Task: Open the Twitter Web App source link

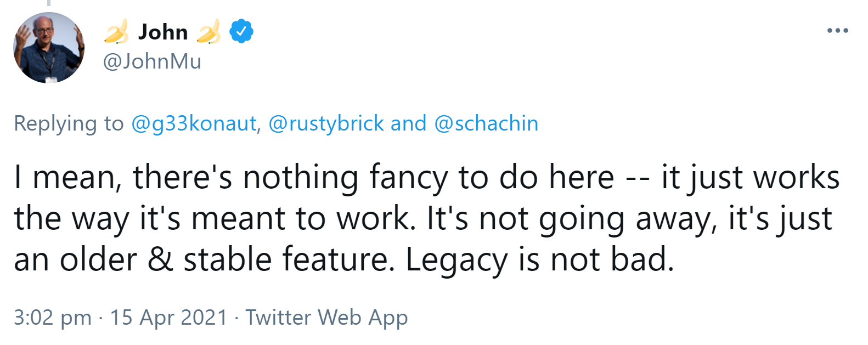Action: [326, 318]
